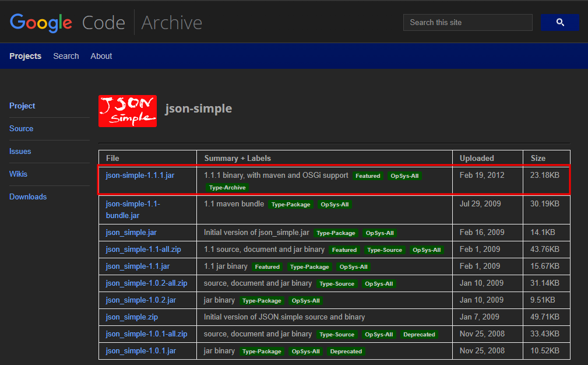Click the Featured label on json-simple-1.1.1.jar
The image size is (588, 365).
pyautogui.click(x=368, y=176)
